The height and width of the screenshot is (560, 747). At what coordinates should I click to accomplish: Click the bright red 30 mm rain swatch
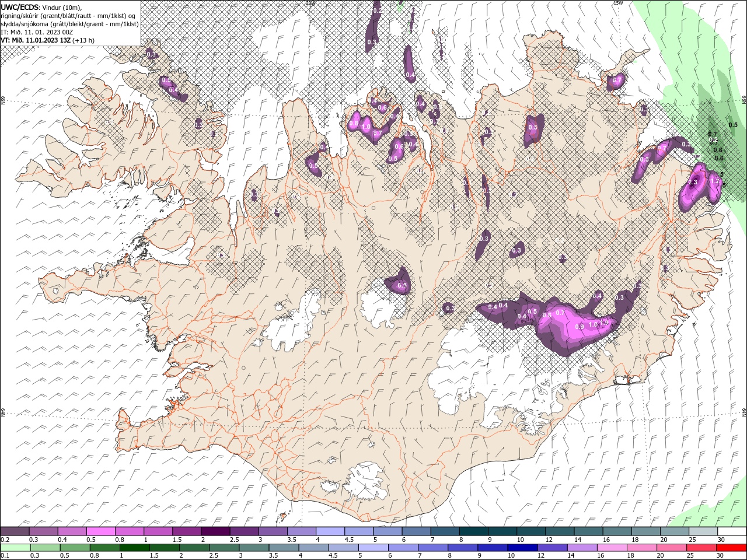click(x=731, y=548)
